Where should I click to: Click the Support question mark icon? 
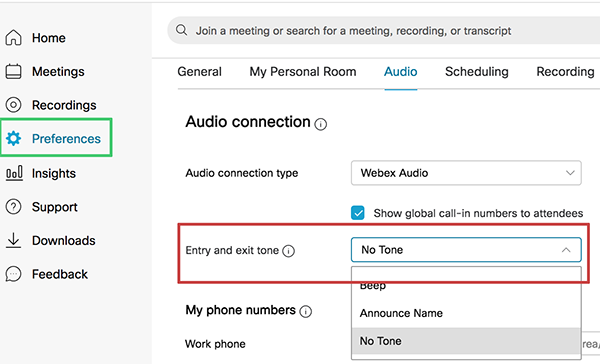tap(13, 207)
